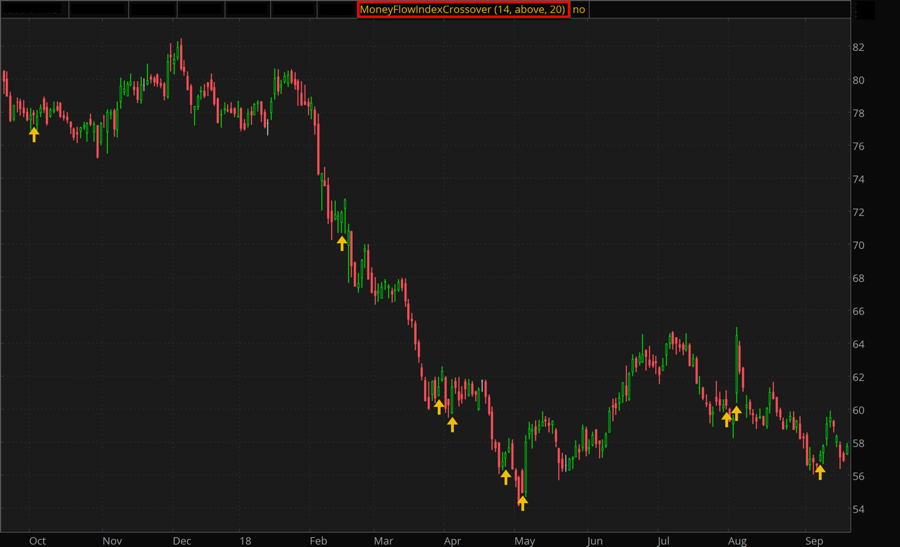
Task: Click the 'no' study value in the header
Action: pos(579,9)
